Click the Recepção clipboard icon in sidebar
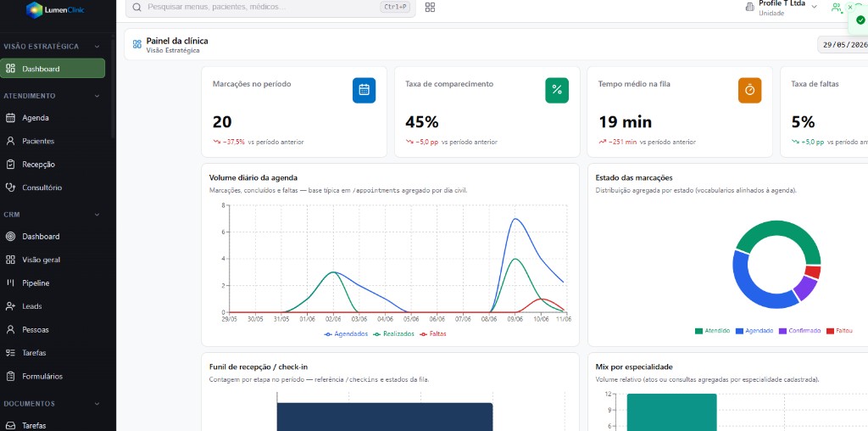 pyautogui.click(x=10, y=164)
